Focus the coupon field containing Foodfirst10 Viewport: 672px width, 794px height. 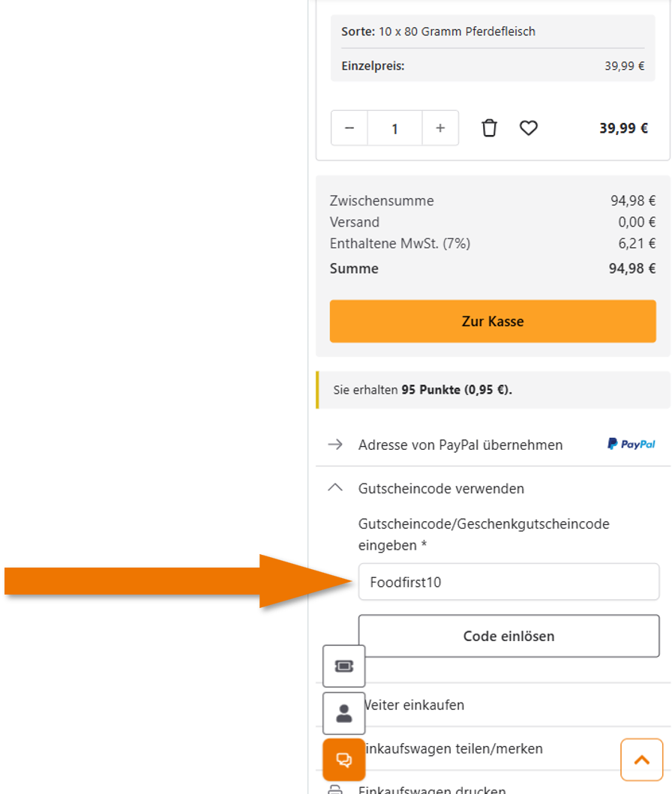(508, 582)
